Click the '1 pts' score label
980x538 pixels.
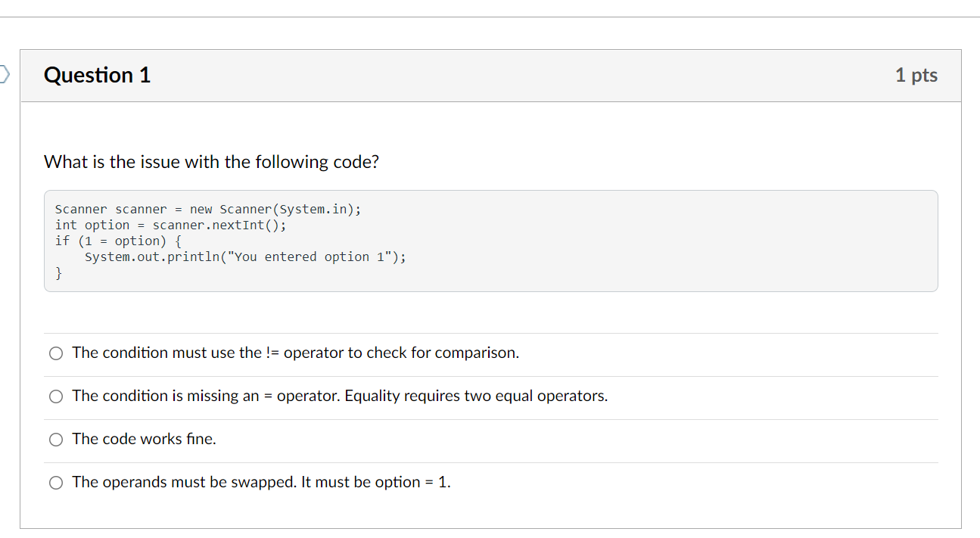[x=916, y=75]
